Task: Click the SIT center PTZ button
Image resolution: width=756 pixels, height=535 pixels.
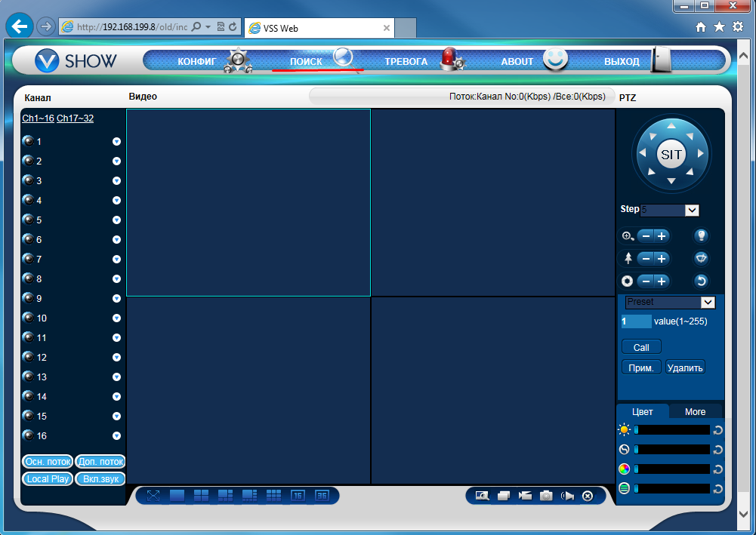Action: [671, 155]
